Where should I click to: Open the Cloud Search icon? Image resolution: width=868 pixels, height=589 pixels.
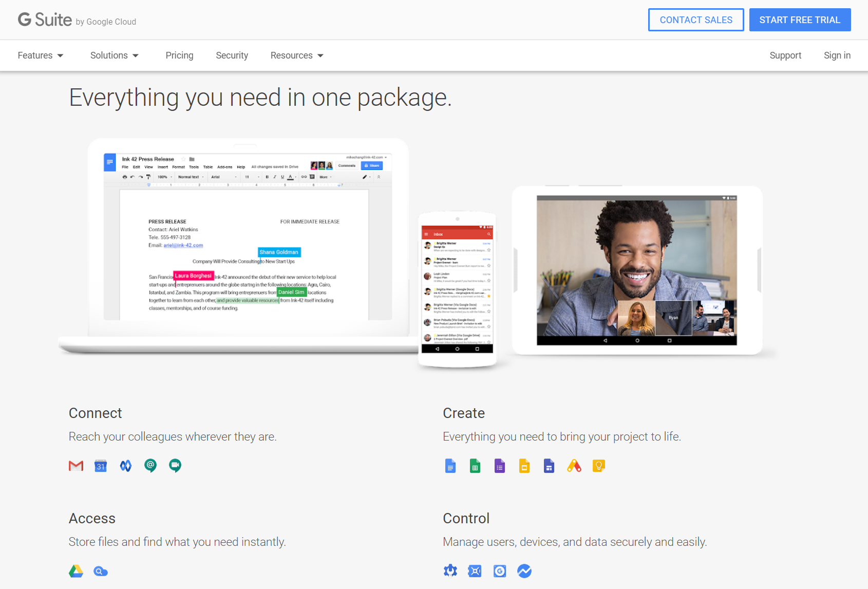click(101, 571)
